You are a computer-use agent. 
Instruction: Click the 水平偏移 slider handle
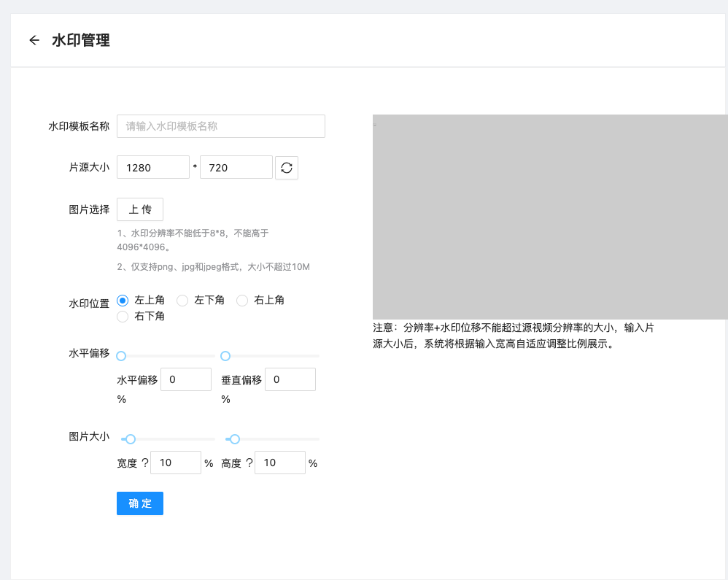coord(121,356)
